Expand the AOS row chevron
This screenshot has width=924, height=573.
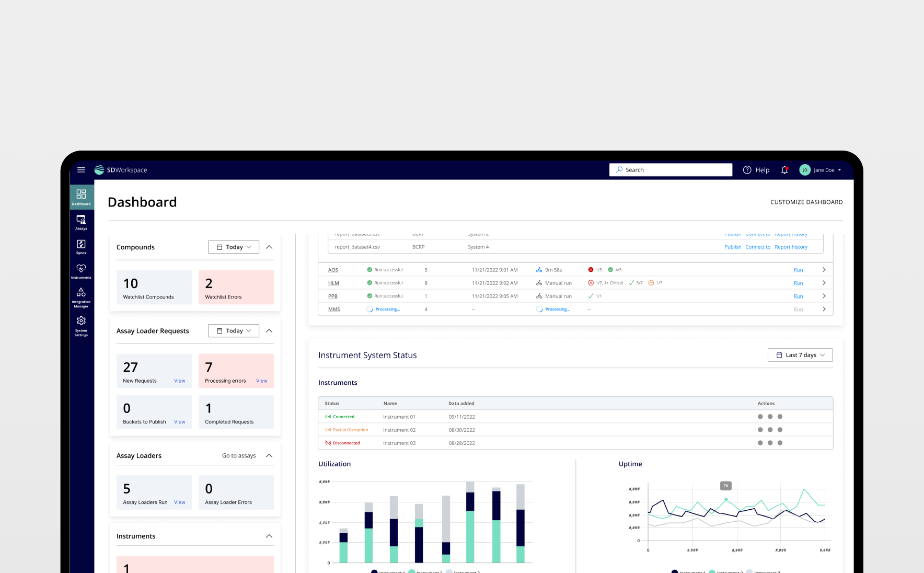click(x=824, y=270)
